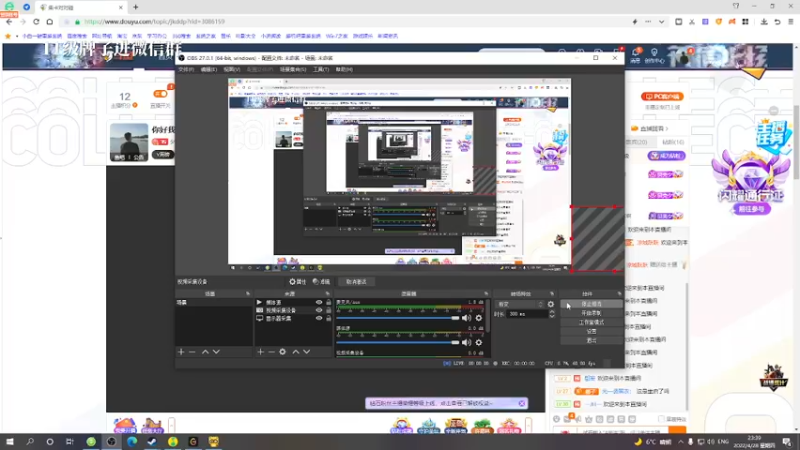Click browser home button

49,22
